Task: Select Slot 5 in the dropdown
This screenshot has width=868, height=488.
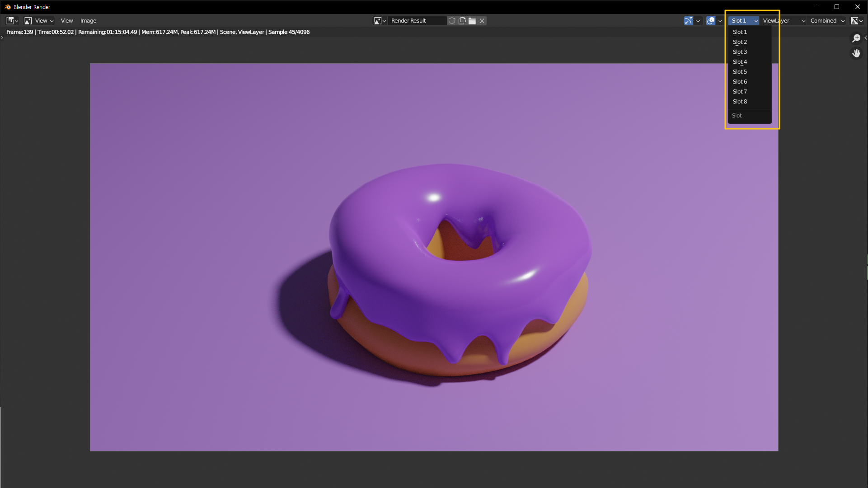Action: 740,72
